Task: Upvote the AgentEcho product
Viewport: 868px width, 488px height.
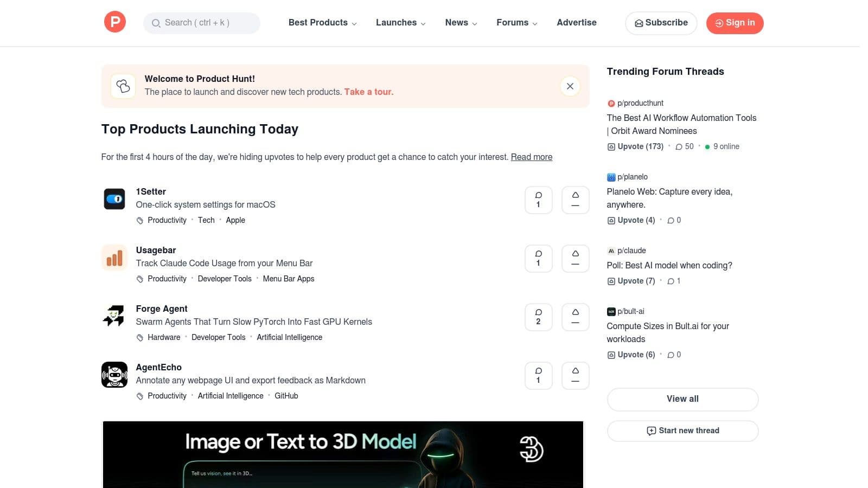Action: [575, 375]
